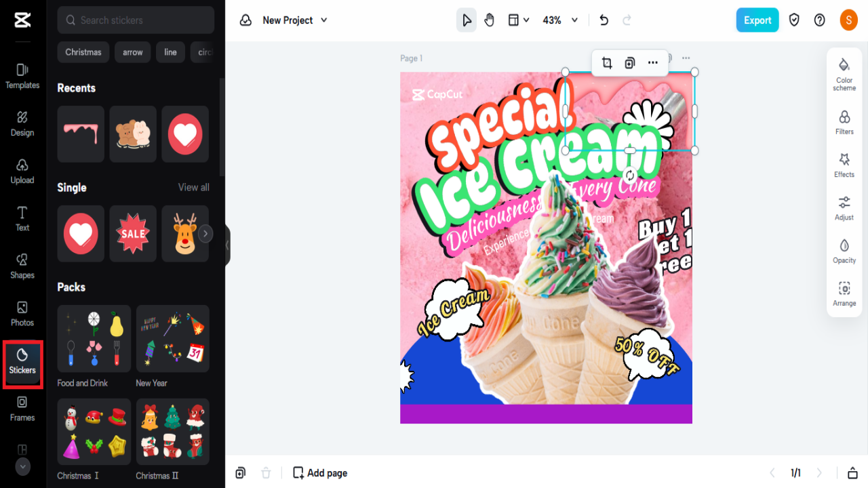Switch to the Christmas sticker category

[x=83, y=52]
